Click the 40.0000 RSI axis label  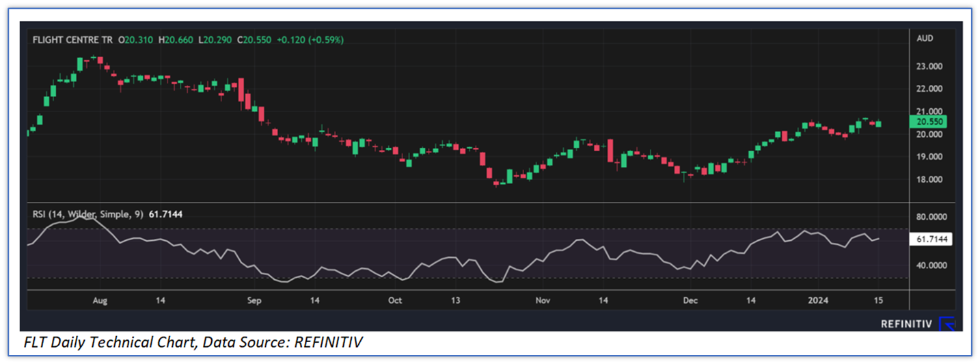932,265
